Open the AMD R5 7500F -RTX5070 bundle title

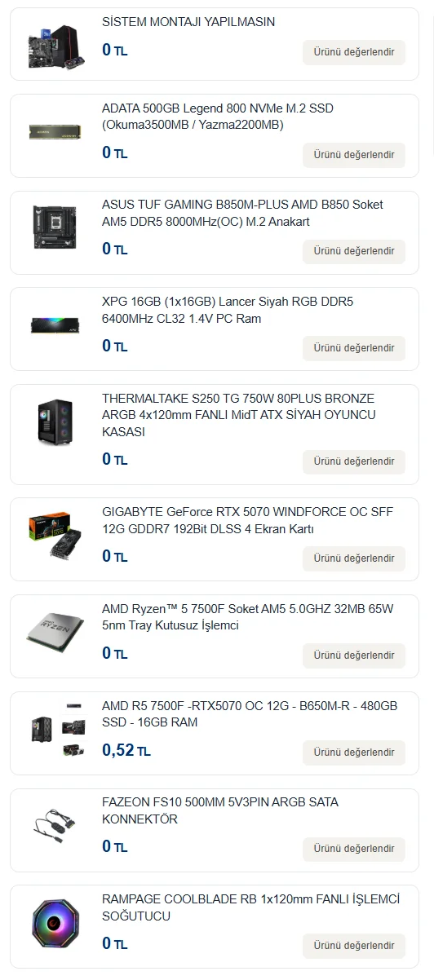[250, 714]
